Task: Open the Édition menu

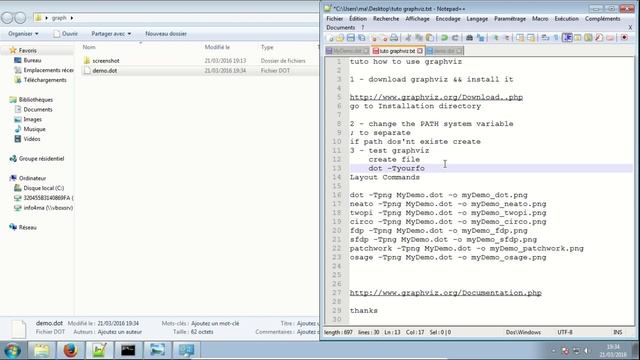Action: [358, 19]
